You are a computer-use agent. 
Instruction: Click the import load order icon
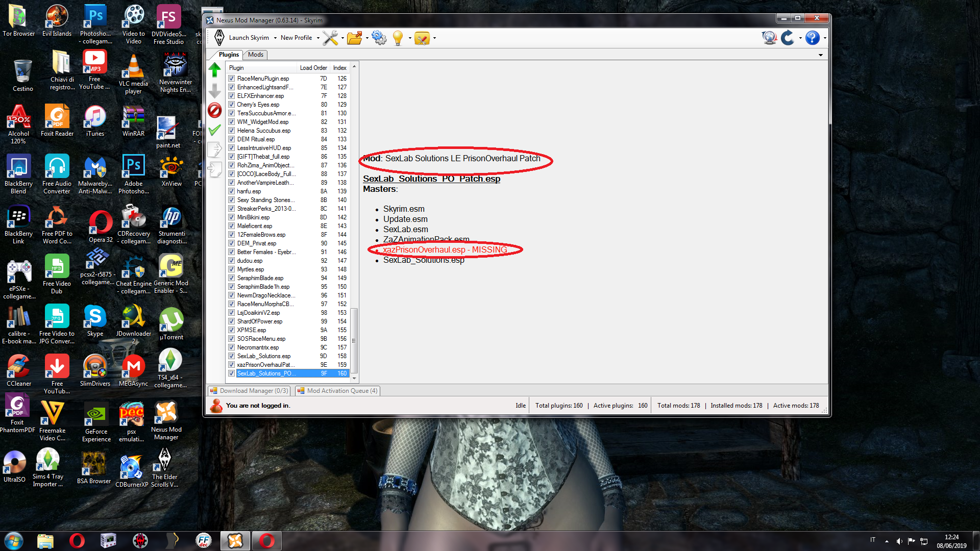(x=215, y=169)
